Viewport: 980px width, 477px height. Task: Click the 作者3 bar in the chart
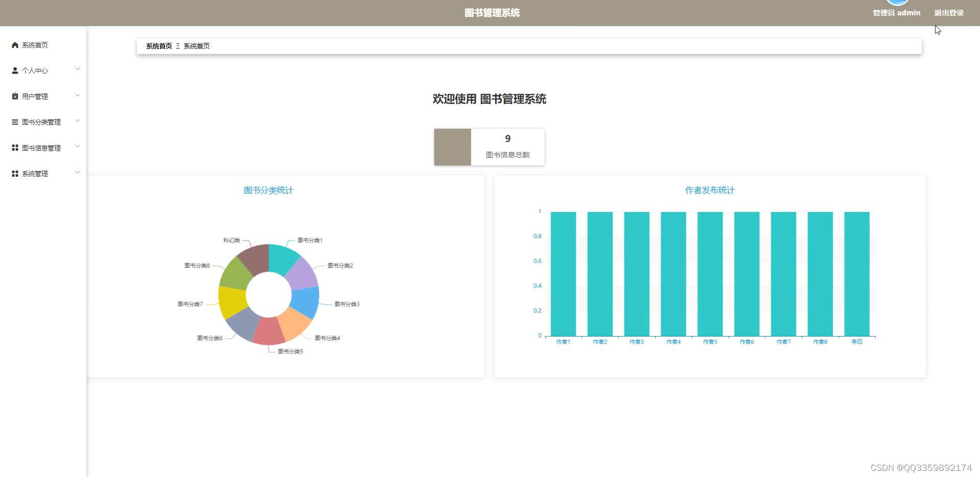637,274
